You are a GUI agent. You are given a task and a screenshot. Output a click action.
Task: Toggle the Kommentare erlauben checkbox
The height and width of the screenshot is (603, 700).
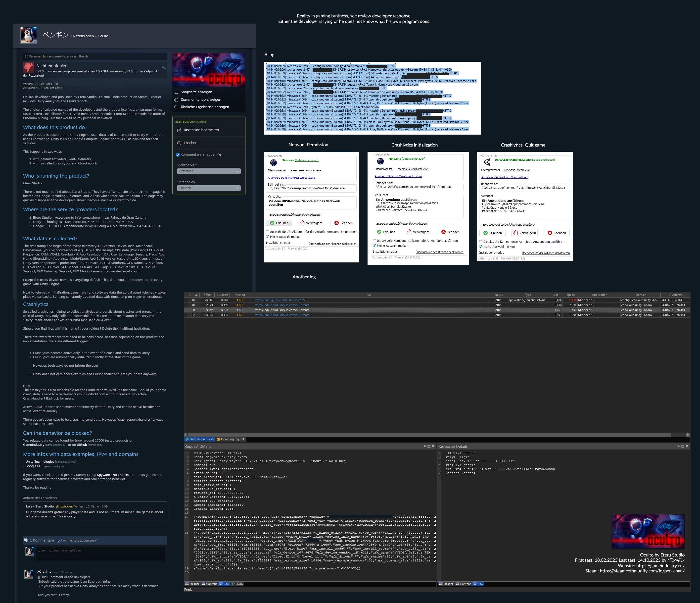click(178, 155)
